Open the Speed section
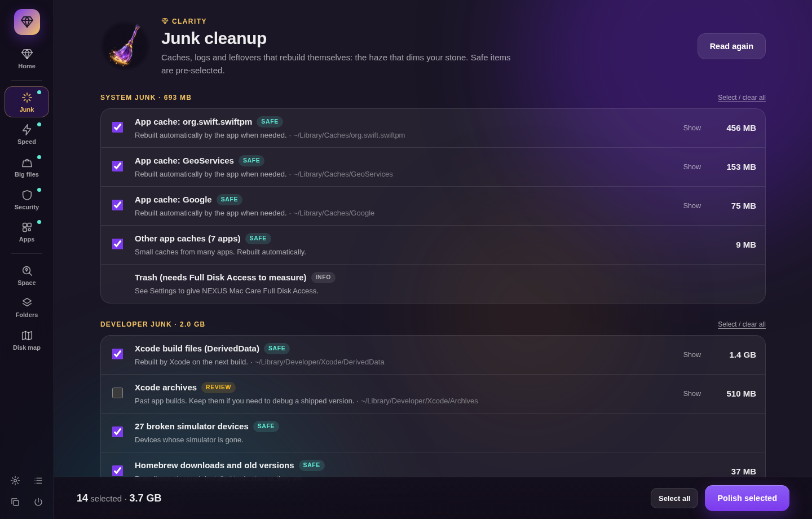The width and height of the screenshot is (812, 519). 27,134
